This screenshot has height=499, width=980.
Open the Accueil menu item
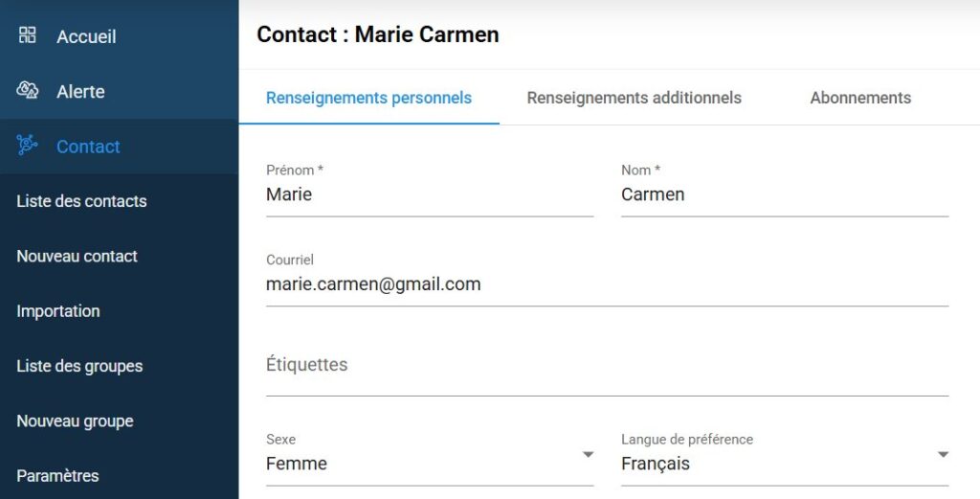click(86, 36)
